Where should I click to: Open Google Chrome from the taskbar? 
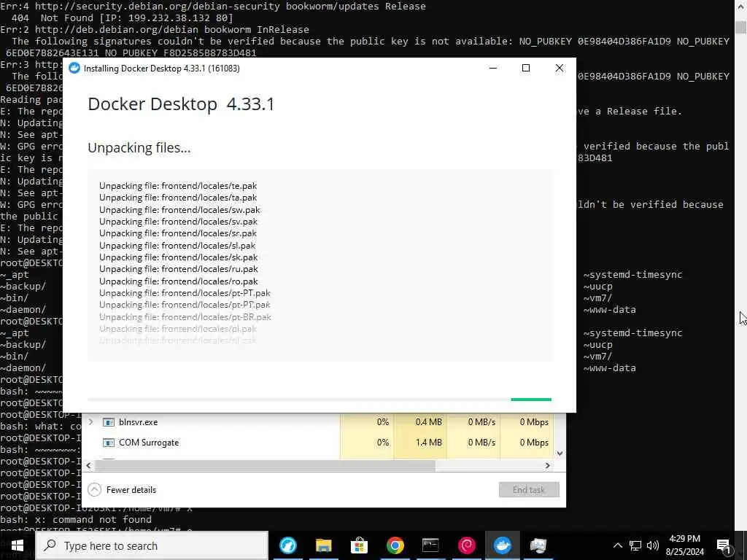[395, 545]
